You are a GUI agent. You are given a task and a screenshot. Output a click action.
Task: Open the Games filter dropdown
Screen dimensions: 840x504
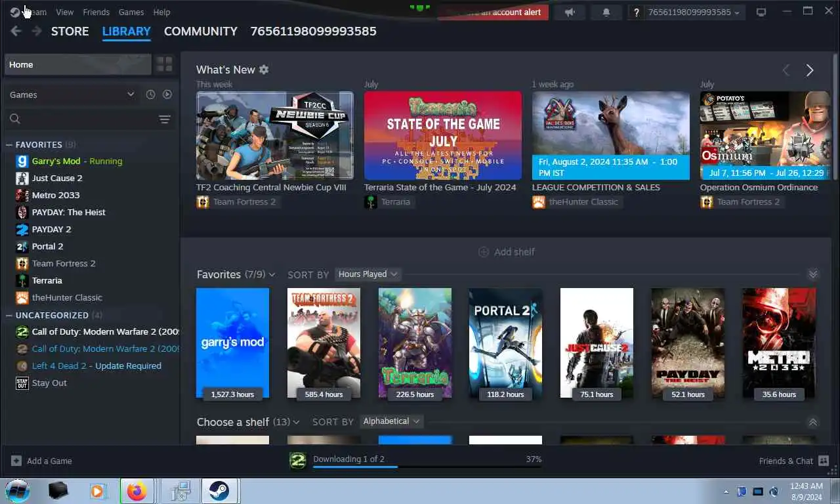pos(72,94)
